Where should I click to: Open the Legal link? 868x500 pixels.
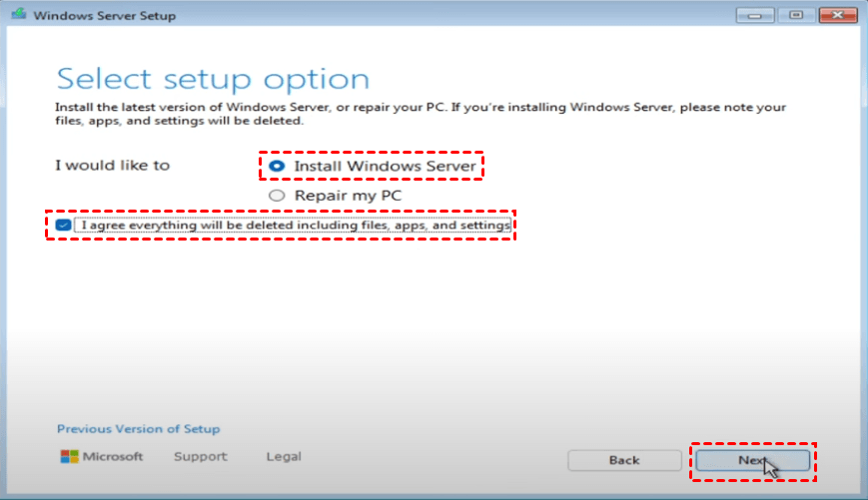(x=284, y=457)
